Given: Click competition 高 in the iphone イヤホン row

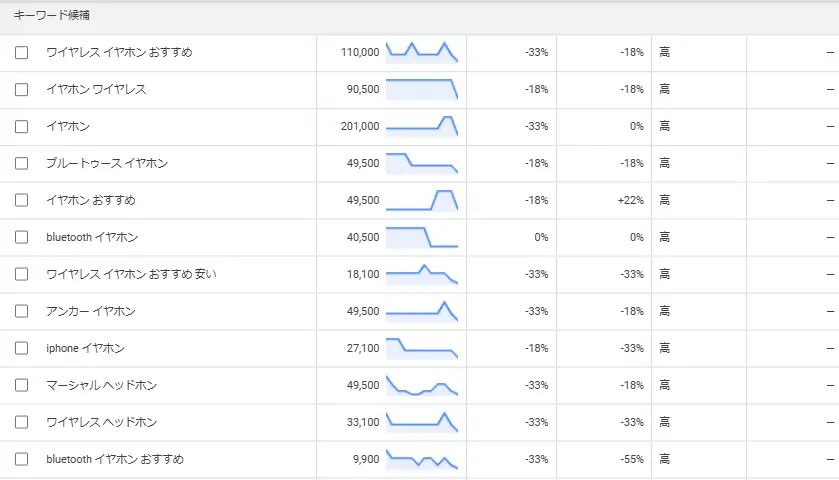Looking at the screenshot, I should tap(665, 349).
